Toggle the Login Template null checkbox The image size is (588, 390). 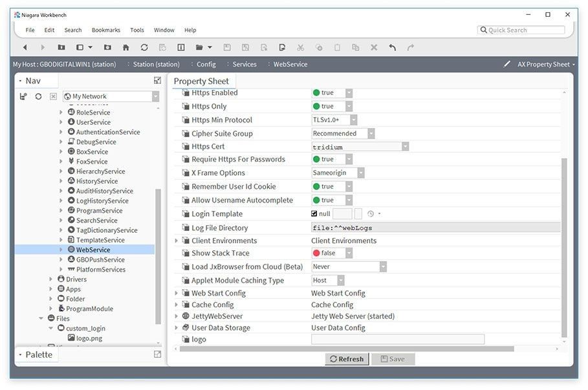[314, 213]
